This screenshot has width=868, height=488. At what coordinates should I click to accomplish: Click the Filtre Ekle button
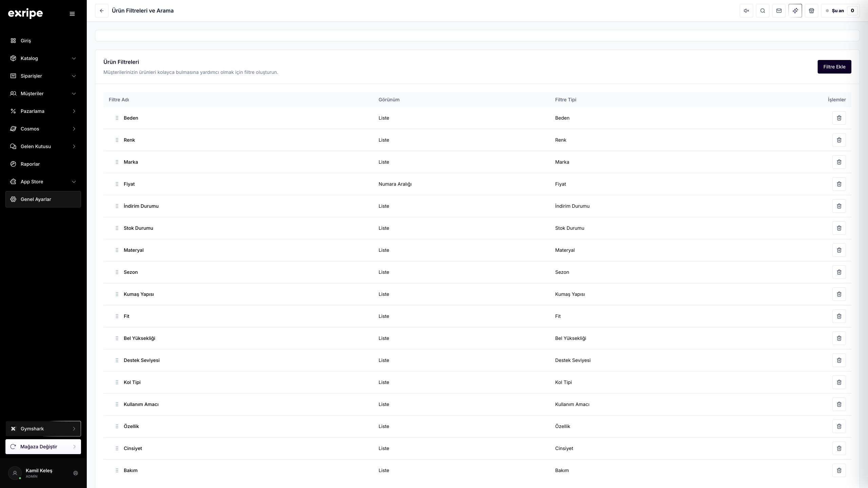click(834, 67)
